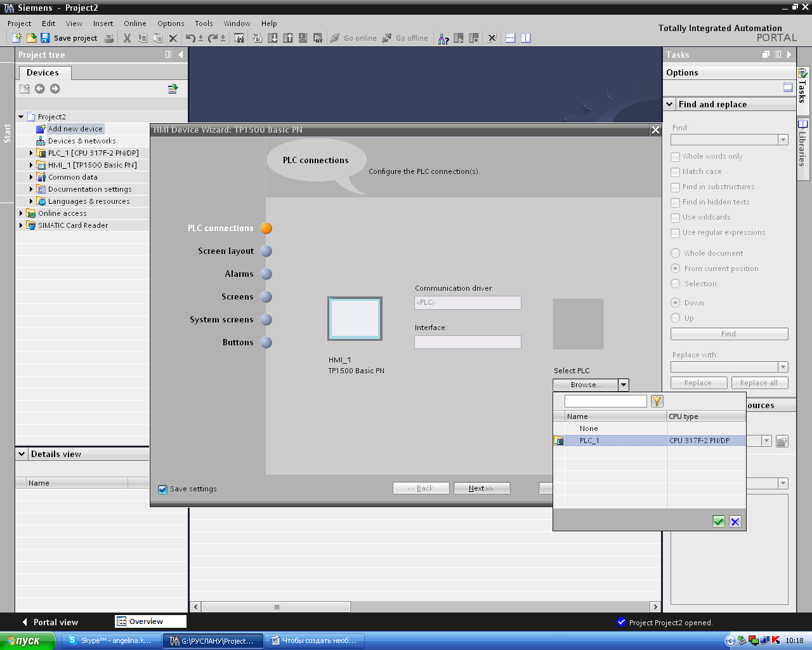This screenshot has height=650, width=812.
Task: Click the Start simulation icon
Action: [303, 38]
